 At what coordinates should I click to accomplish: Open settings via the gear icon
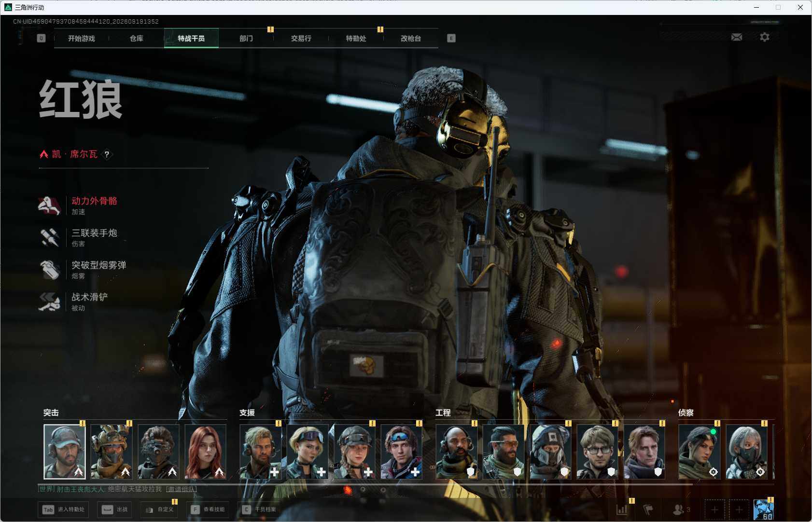765,37
